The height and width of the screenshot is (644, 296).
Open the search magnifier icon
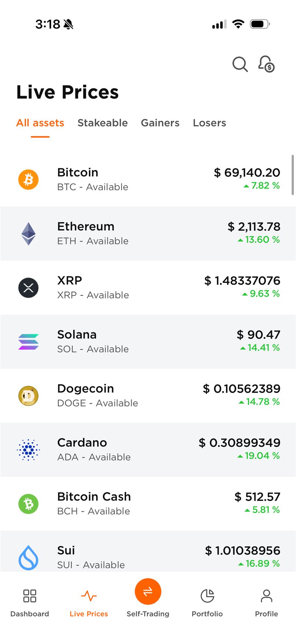pyautogui.click(x=240, y=64)
